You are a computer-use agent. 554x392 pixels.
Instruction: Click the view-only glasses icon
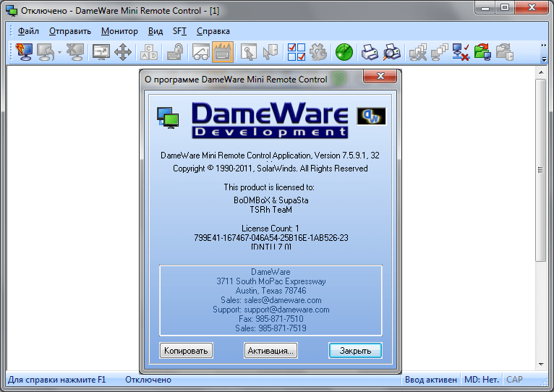point(200,52)
